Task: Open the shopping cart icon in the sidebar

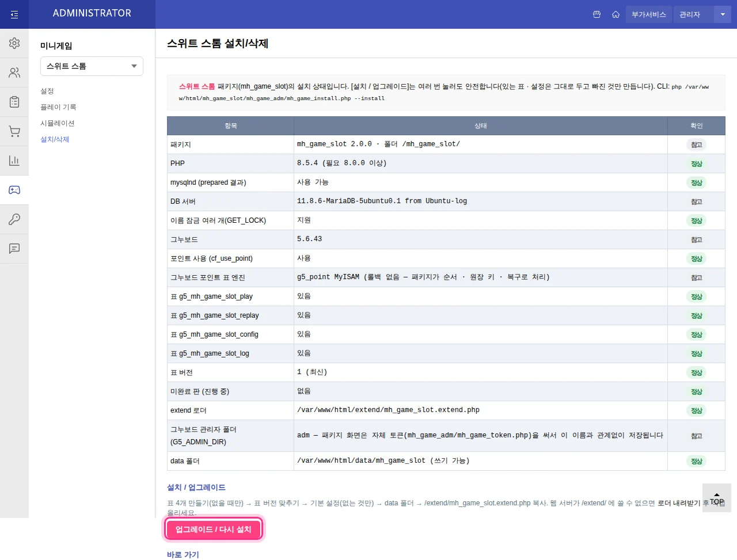Action: click(14, 131)
